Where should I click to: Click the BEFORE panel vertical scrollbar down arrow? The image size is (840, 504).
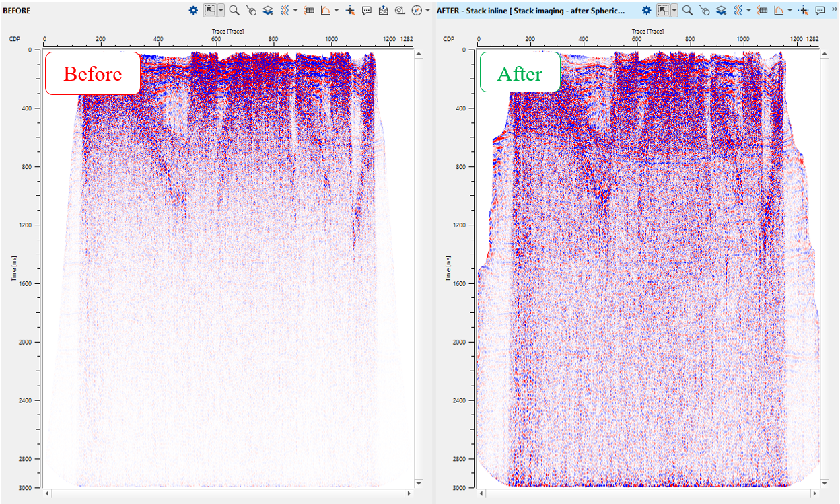[x=419, y=483]
